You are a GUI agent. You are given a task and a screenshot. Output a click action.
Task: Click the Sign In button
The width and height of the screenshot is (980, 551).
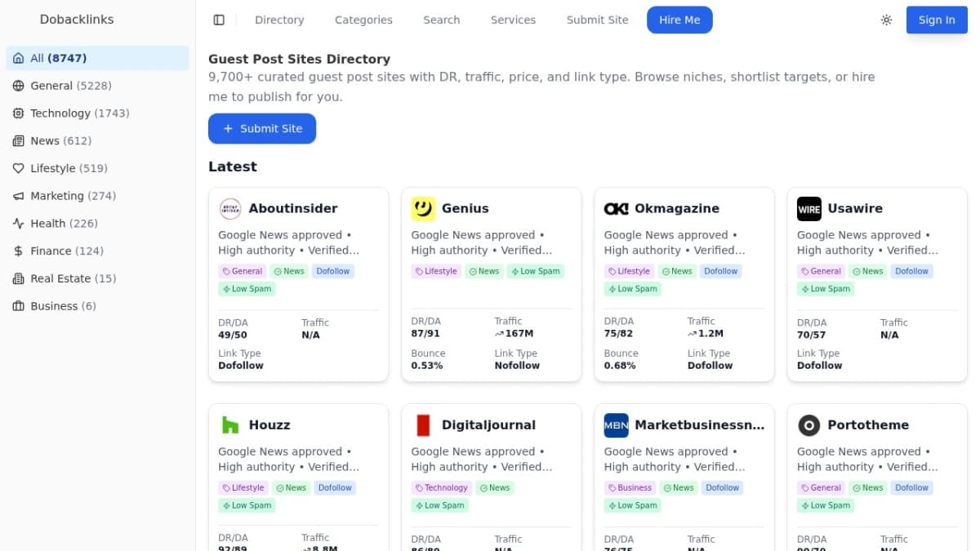(x=937, y=20)
